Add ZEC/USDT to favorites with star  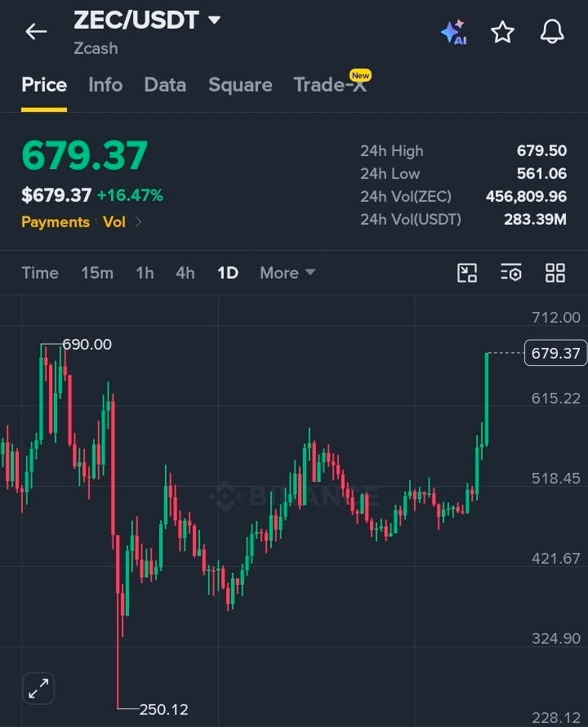pyautogui.click(x=503, y=32)
